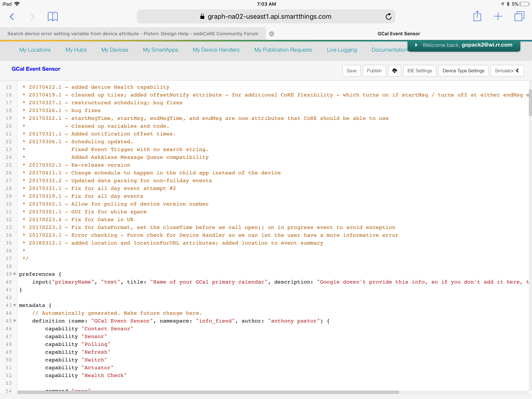Collapse the preferences block on line 39
532x399 pixels.
click(x=15, y=274)
